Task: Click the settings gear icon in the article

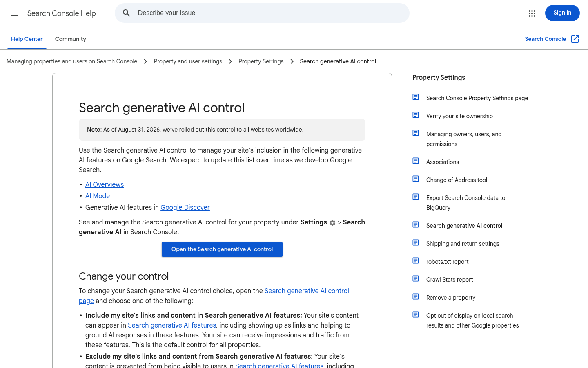Action: [x=332, y=223]
